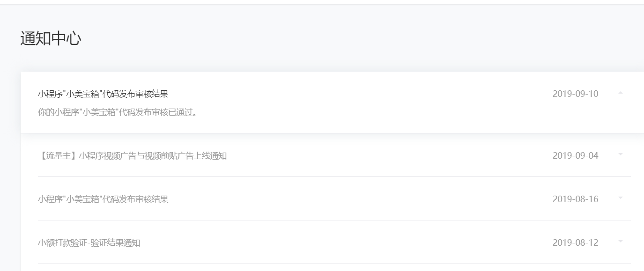Click the 2019-08-16 date label
The width and height of the screenshot is (644, 271).
click(x=575, y=199)
